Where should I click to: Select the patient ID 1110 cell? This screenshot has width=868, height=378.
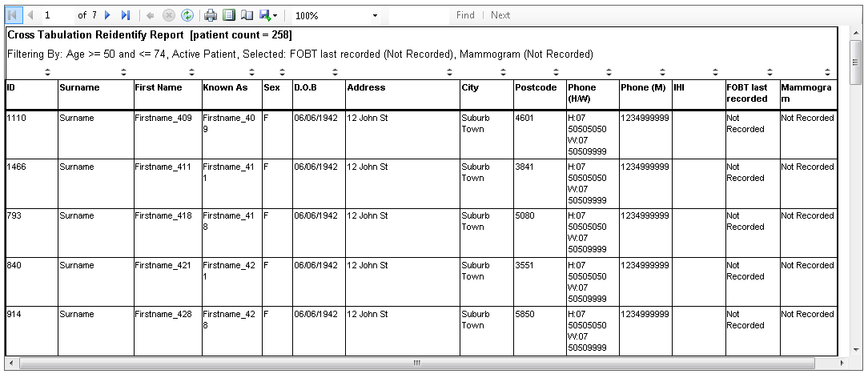point(31,135)
